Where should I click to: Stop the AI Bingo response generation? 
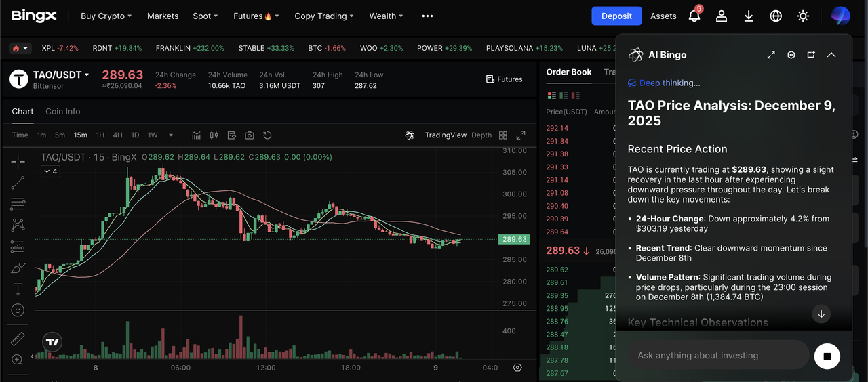(x=827, y=356)
